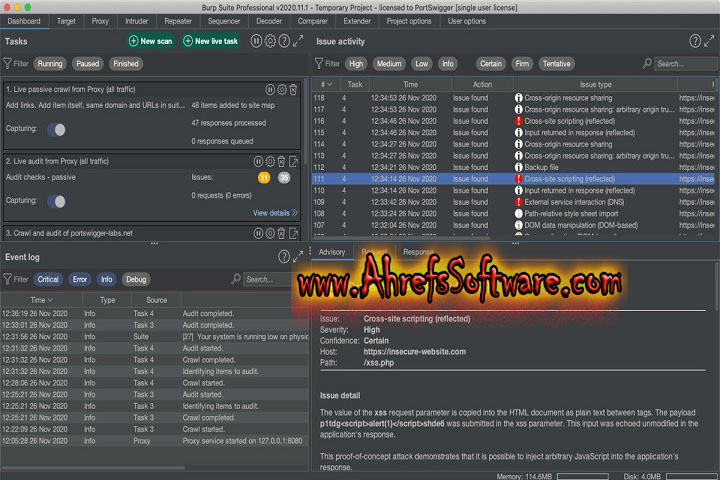
Task: Toggle the High severity filter
Action: pos(356,64)
